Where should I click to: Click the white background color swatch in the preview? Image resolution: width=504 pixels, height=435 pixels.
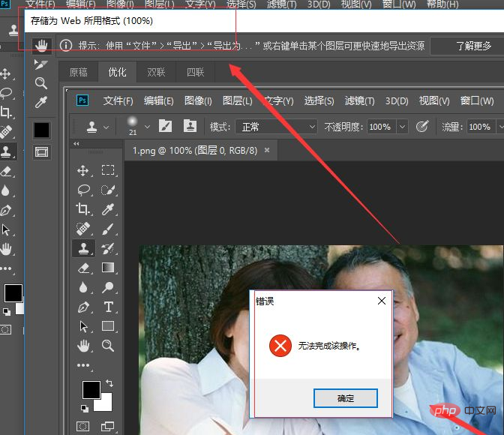tap(106, 403)
